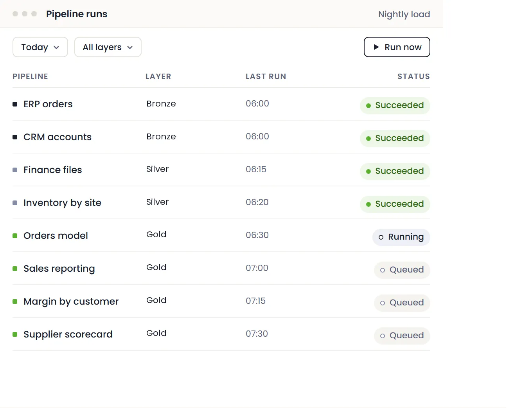Open the Orders model pipeline
The height and width of the screenshot is (408, 532).
(56, 236)
